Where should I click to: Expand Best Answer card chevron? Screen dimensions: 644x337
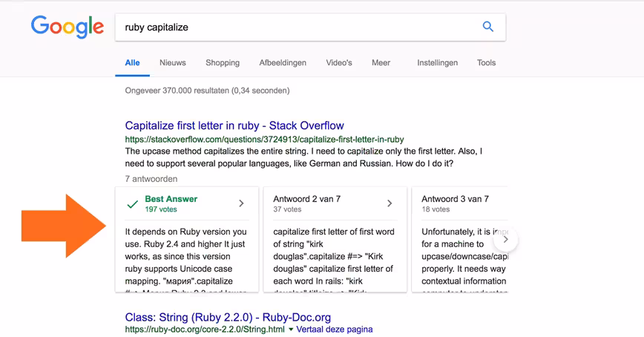coord(242,203)
